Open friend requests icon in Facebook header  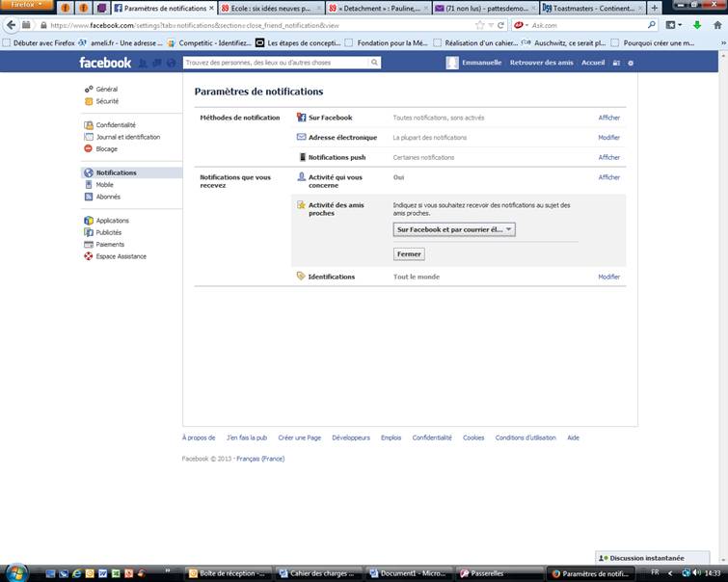(x=143, y=63)
